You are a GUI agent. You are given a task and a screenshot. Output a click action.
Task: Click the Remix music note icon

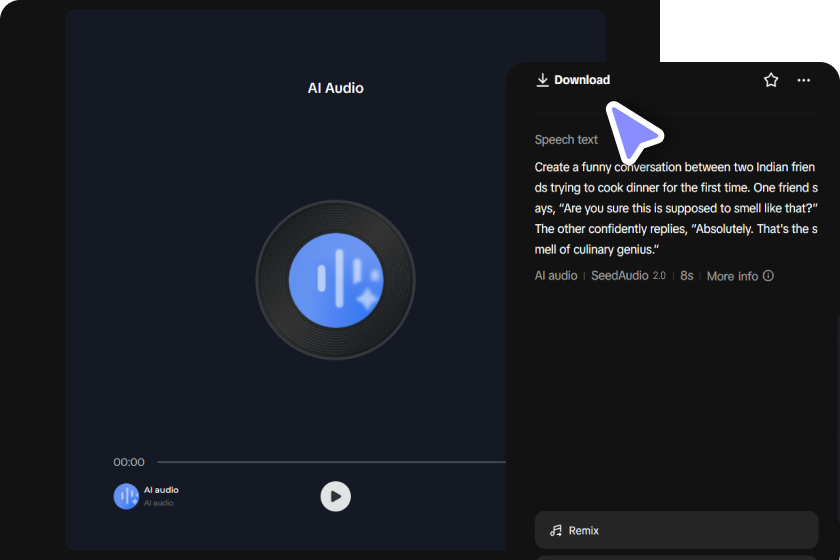point(556,531)
